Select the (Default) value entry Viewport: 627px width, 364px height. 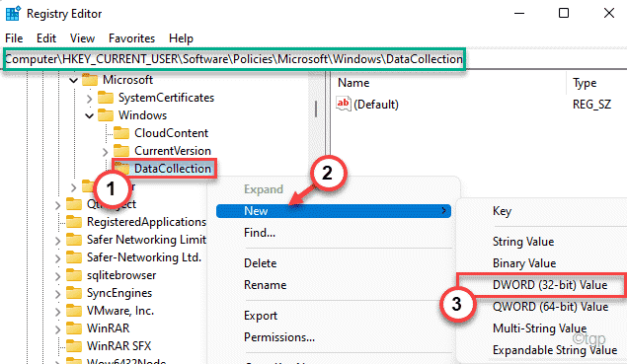376,105
